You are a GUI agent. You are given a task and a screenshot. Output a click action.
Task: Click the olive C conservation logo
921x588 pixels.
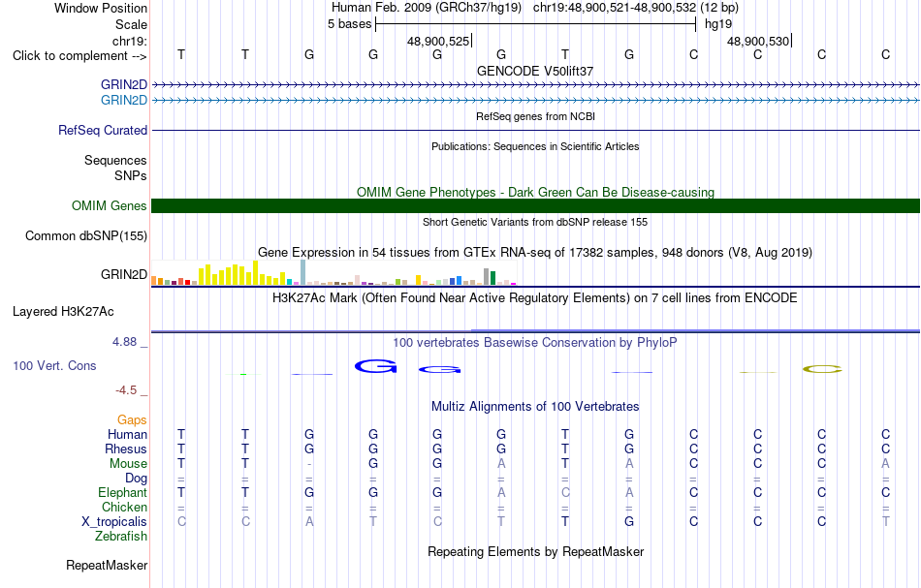click(822, 369)
